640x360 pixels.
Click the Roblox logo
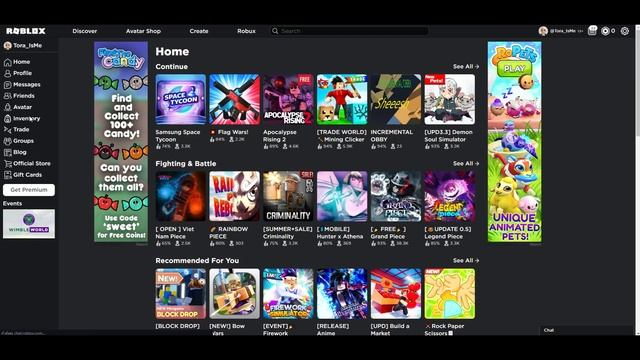click(26, 31)
